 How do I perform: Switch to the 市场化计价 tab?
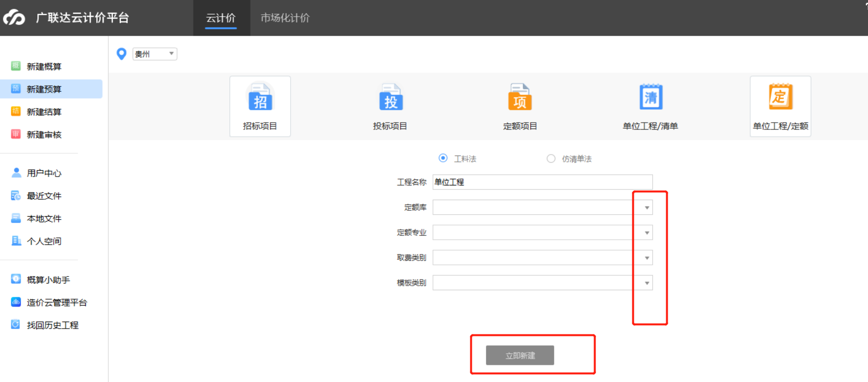point(285,18)
